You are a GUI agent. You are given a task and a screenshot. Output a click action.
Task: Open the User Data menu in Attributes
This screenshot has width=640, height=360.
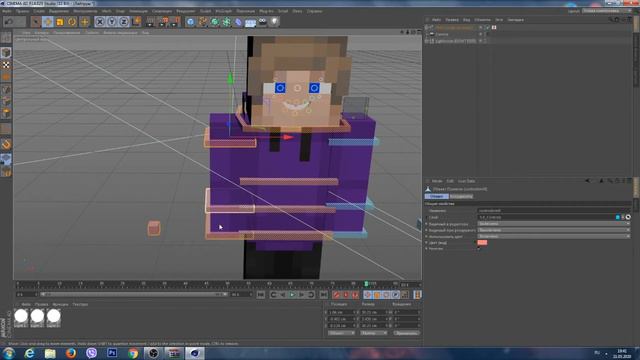pos(466,181)
